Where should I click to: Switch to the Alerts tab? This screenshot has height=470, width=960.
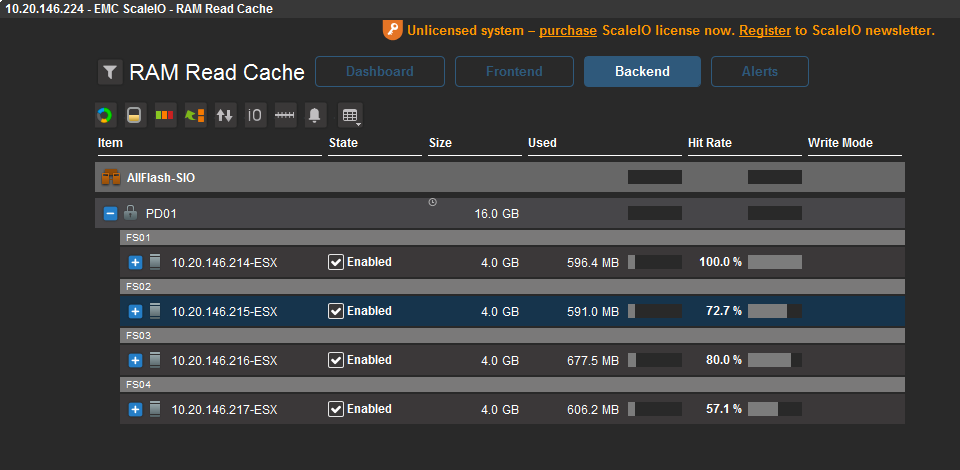click(x=760, y=72)
